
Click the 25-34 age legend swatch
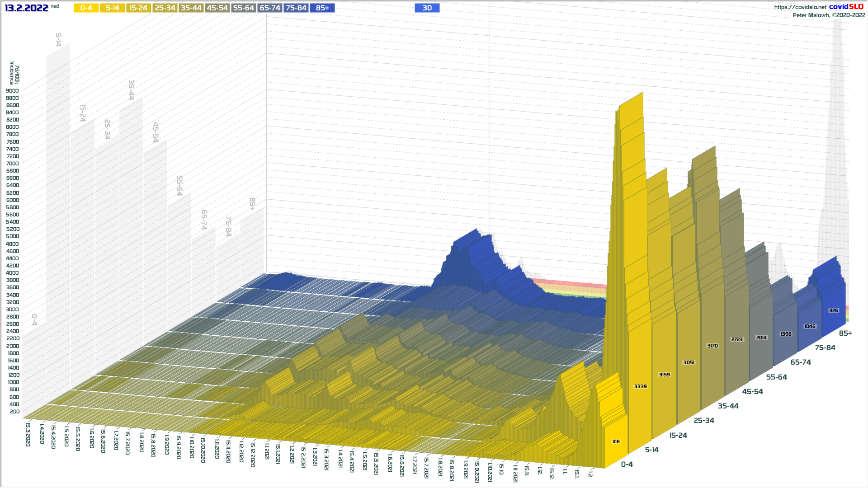click(165, 8)
